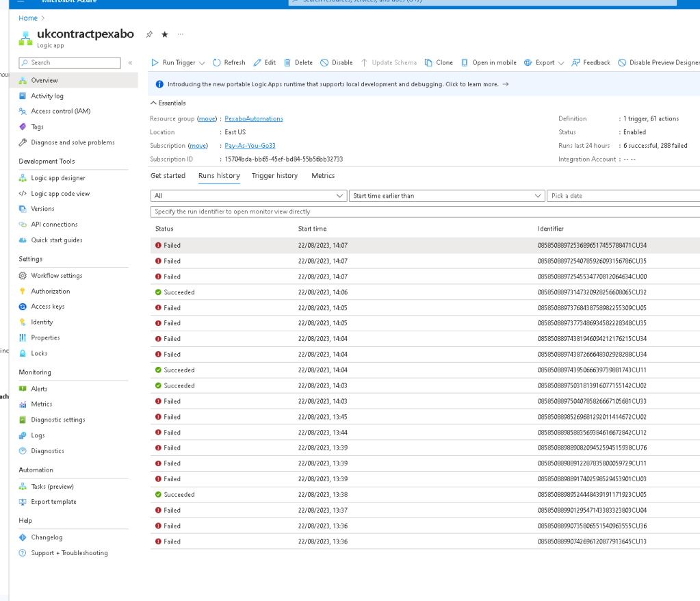Pin the ukcontractpexabo logic app
The height and width of the screenshot is (601, 700).
pos(150,34)
